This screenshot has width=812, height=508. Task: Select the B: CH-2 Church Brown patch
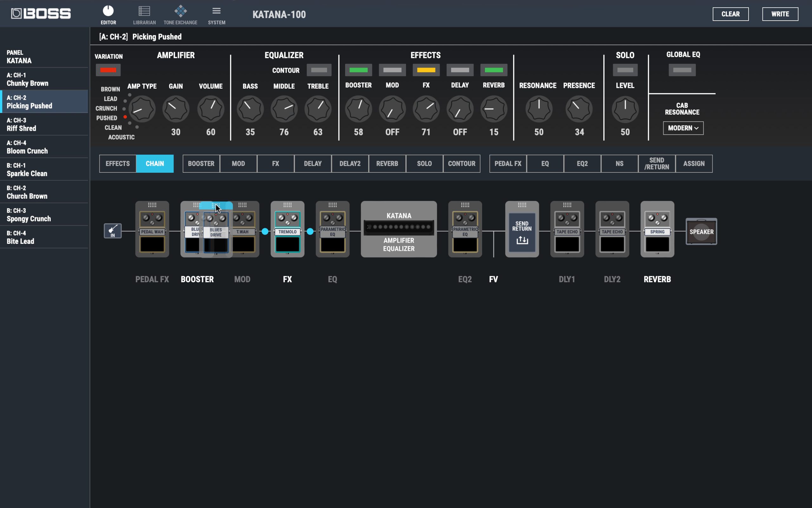click(44, 192)
